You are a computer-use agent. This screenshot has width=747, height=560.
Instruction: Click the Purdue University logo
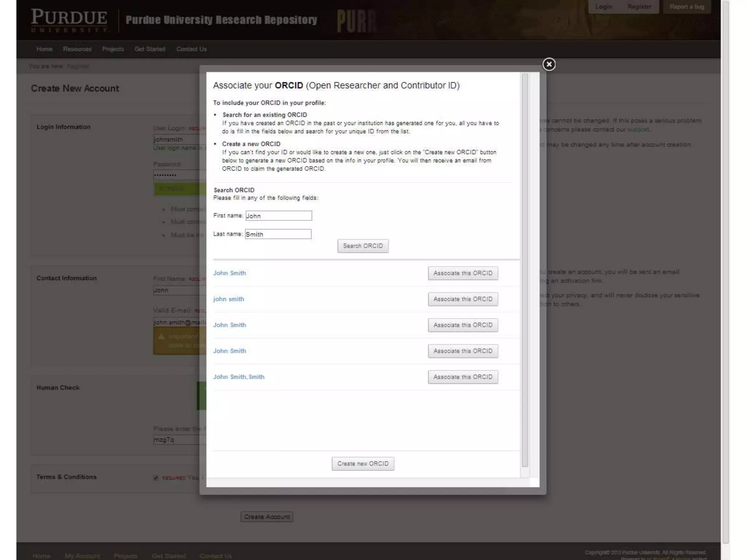coord(69,20)
